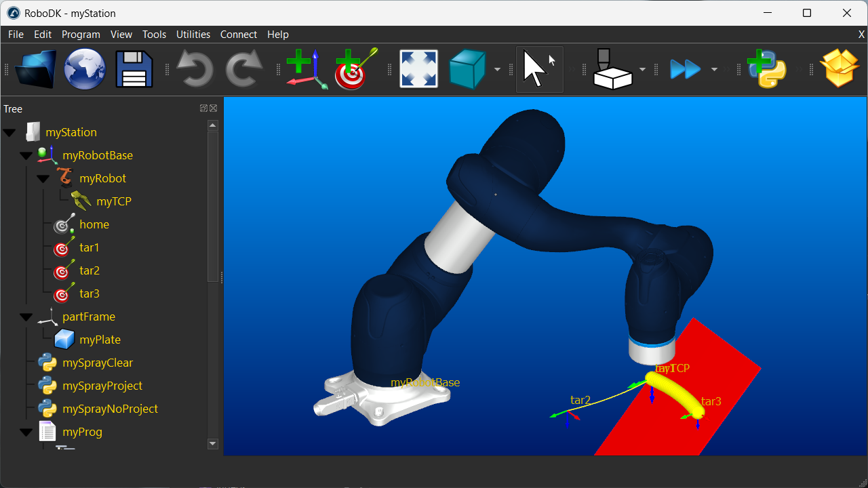The height and width of the screenshot is (488, 868).
Task: Select the tar2 target in tree
Action: pyautogui.click(x=89, y=270)
